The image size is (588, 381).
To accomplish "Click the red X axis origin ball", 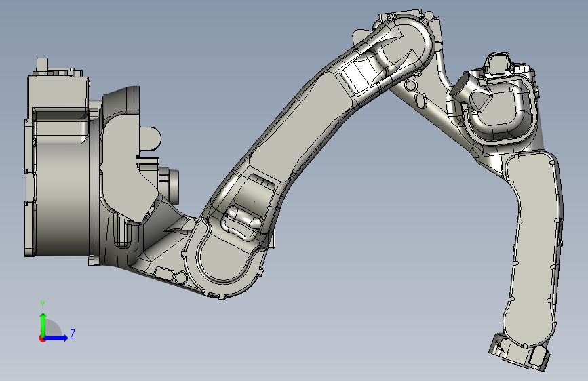I will [42, 338].
